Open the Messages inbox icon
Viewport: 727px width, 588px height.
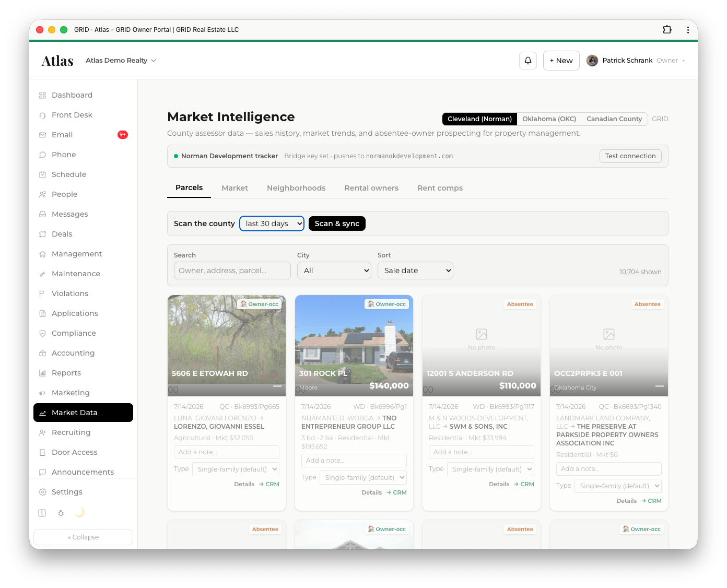[42, 214]
